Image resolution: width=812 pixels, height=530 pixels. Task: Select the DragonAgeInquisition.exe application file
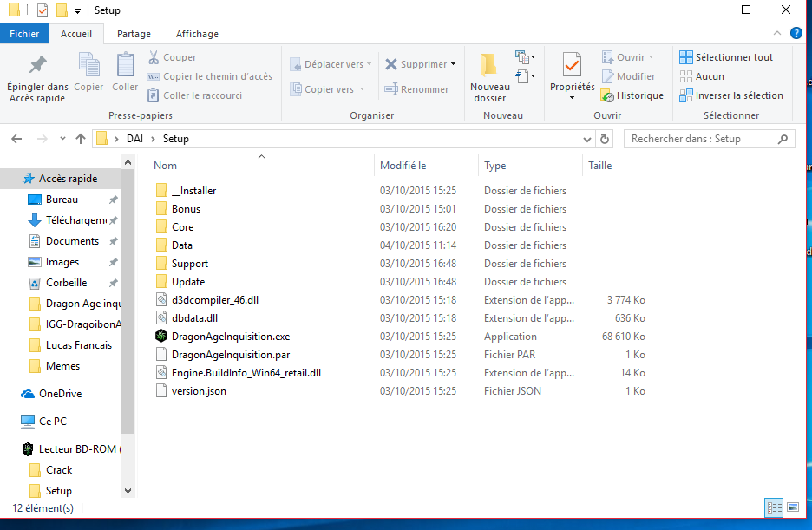pyautogui.click(x=231, y=337)
